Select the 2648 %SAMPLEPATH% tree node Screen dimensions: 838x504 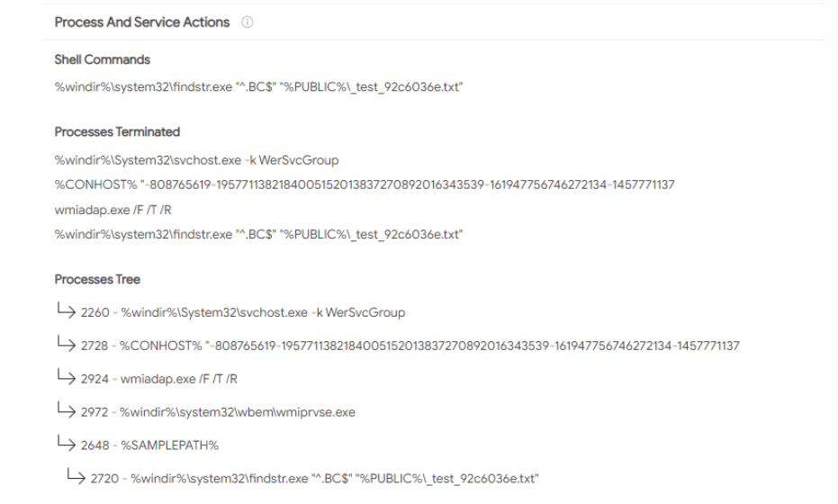(x=149, y=445)
